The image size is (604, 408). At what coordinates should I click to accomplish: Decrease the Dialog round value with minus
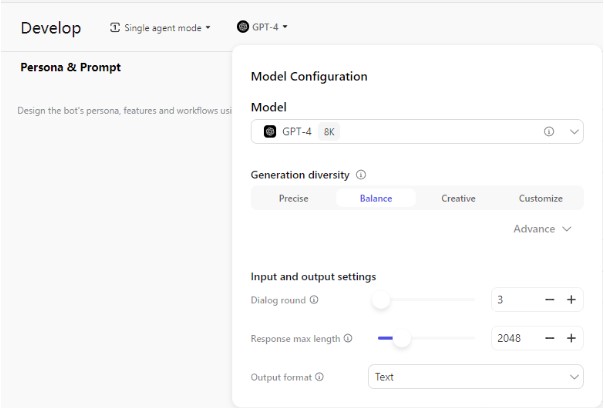click(x=550, y=300)
